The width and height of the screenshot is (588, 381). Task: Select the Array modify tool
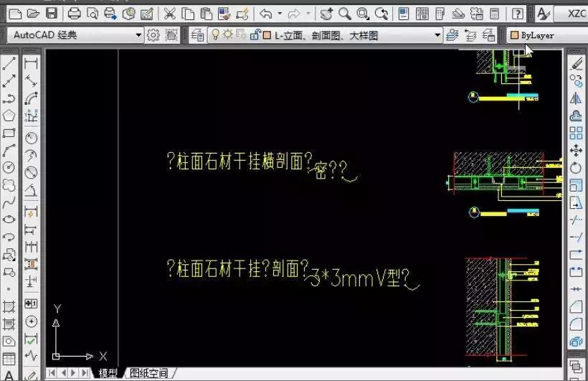coord(576,133)
